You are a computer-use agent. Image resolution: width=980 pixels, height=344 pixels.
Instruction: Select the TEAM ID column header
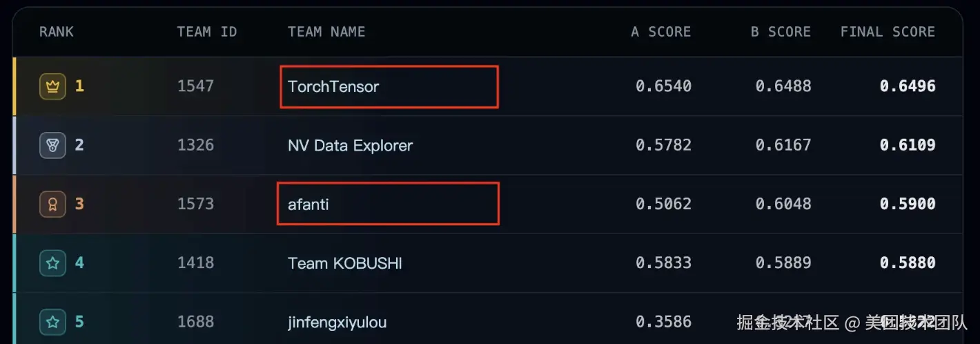tap(207, 32)
